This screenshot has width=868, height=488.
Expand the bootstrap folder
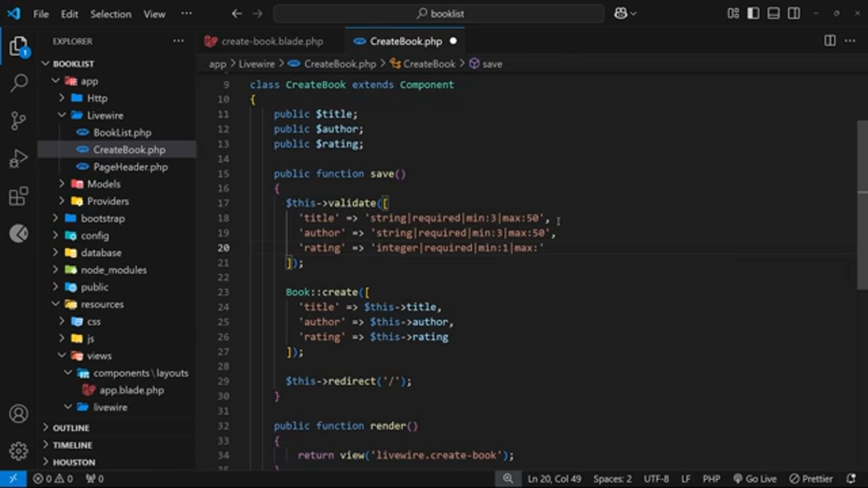coord(102,218)
